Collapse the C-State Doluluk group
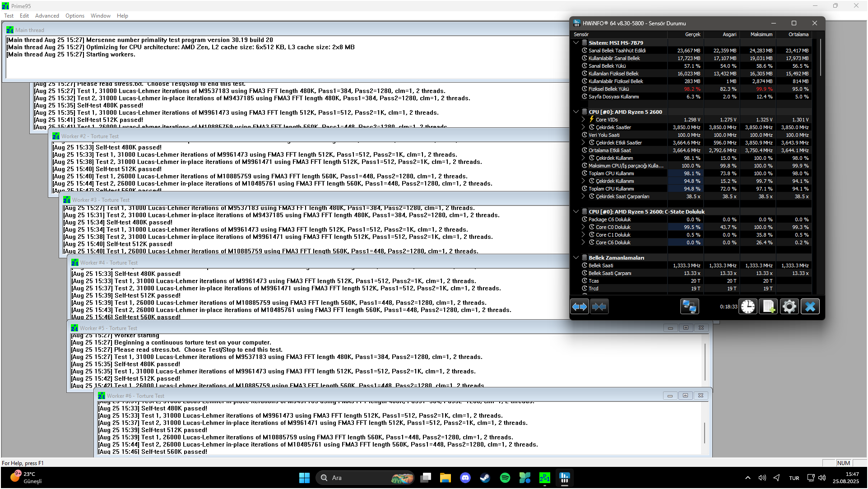The image size is (868, 489). pyautogui.click(x=576, y=212)
